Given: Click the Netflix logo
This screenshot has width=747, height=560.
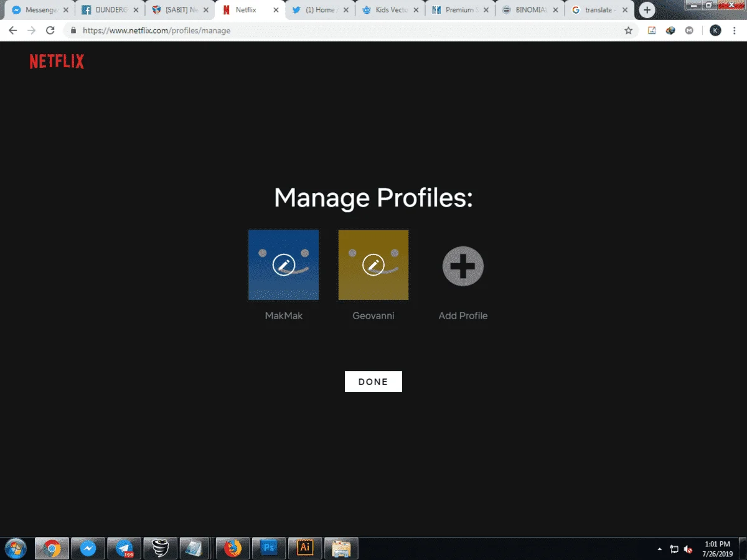Looking at the screenshot, I should pos(57,61).
